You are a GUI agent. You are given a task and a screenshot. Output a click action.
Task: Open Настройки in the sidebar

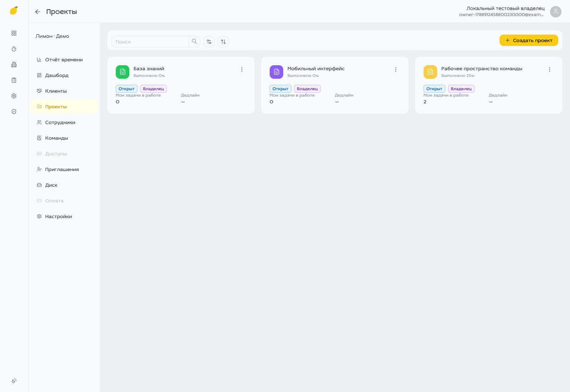[x=64, y=216]
